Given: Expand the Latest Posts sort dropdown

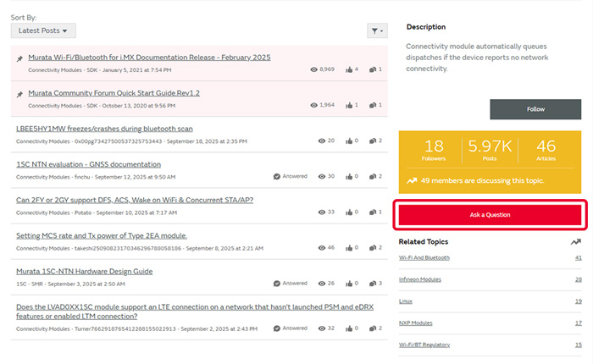Looking at the screenshot, I should coord(43,30).
